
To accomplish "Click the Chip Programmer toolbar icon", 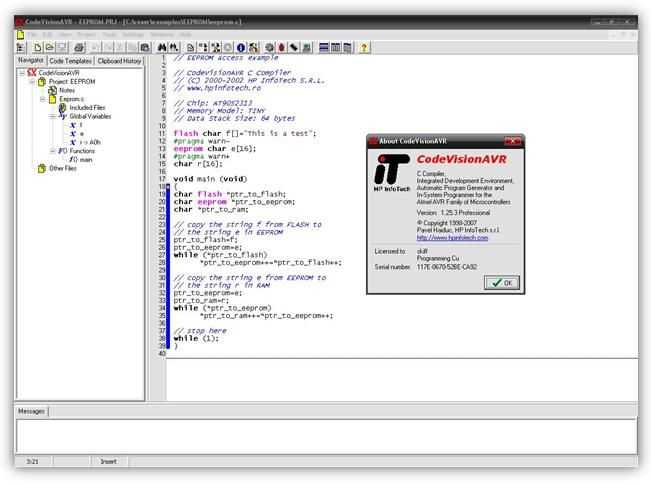I will coord(294,48).
